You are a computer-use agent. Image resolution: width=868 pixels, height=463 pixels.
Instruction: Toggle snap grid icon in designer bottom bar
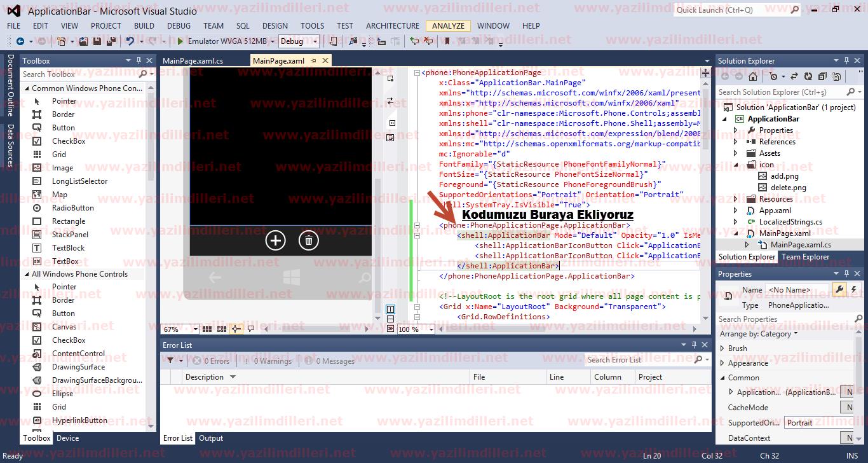207,329
